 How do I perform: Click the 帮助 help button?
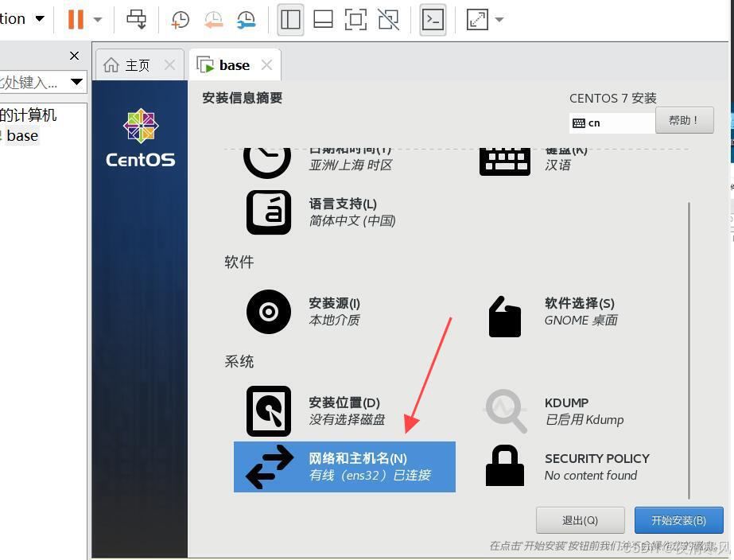[685, 120]
